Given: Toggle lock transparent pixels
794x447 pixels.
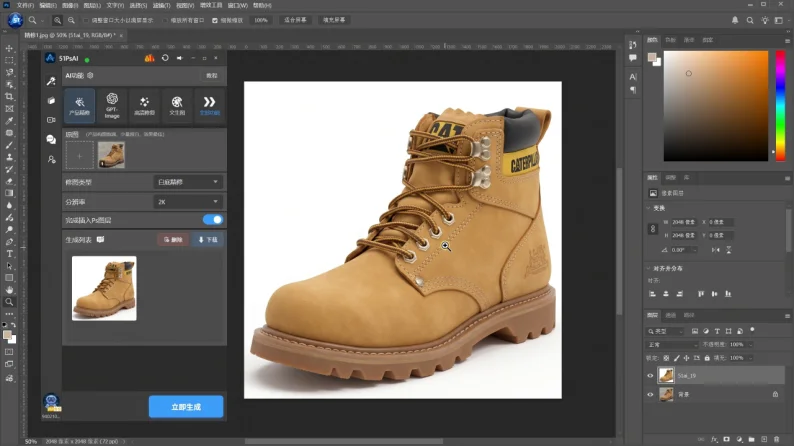Looking at the screenshot, I should pos(666,358).
